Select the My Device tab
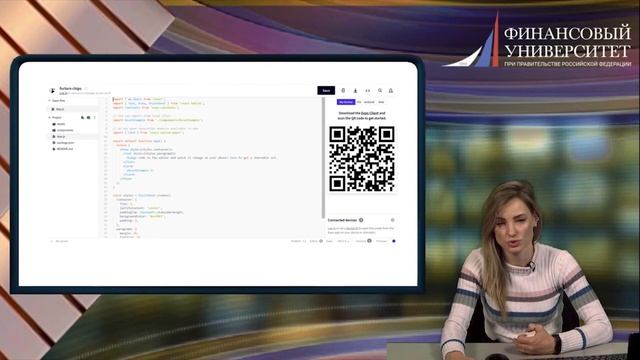The height and width of the screenshot is (360, 640). (346, 102)
